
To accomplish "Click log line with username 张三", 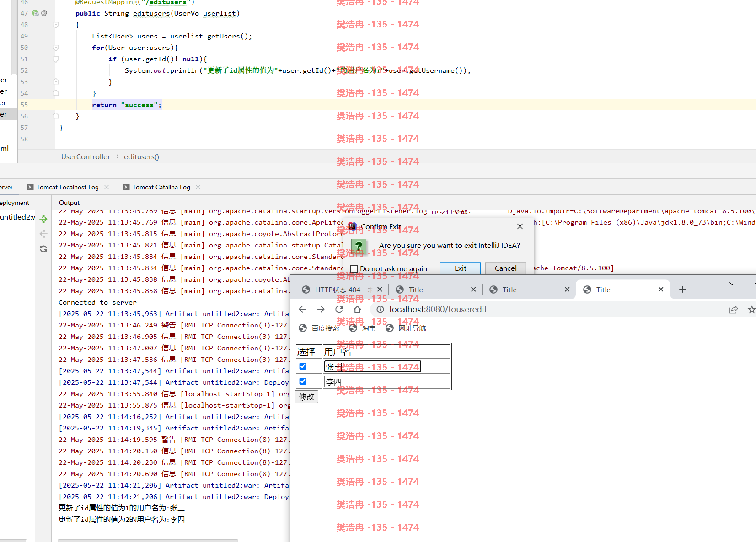I will click(122, 508).
